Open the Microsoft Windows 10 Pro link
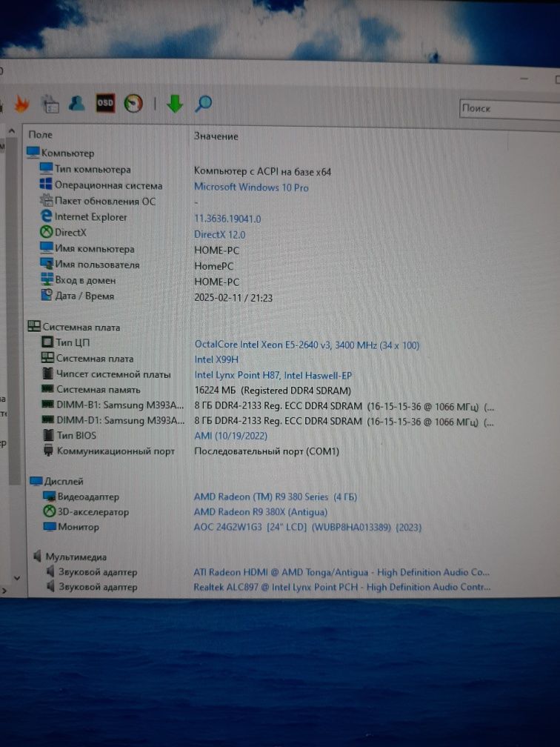This screenshot has height=747, width=560. click(x=251, y=187)
